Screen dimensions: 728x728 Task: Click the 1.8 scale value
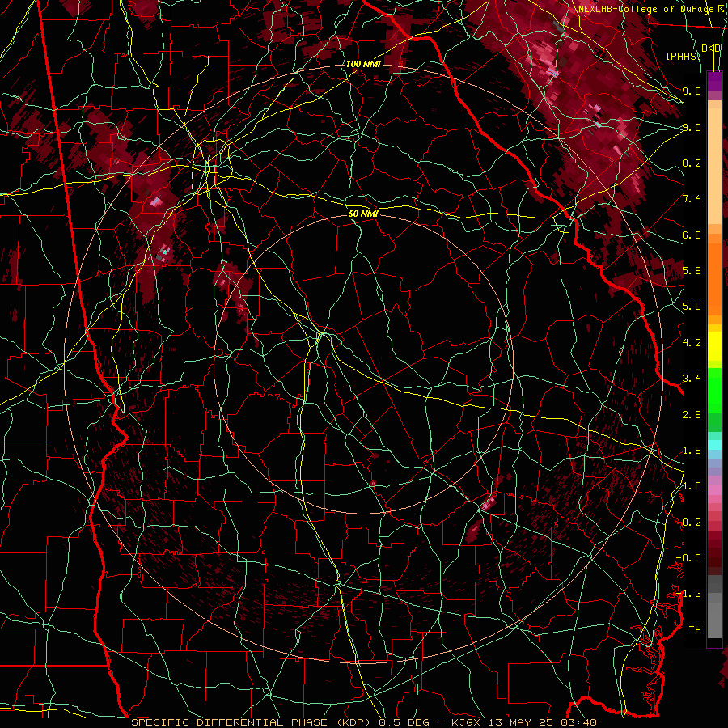coord(692,451)
